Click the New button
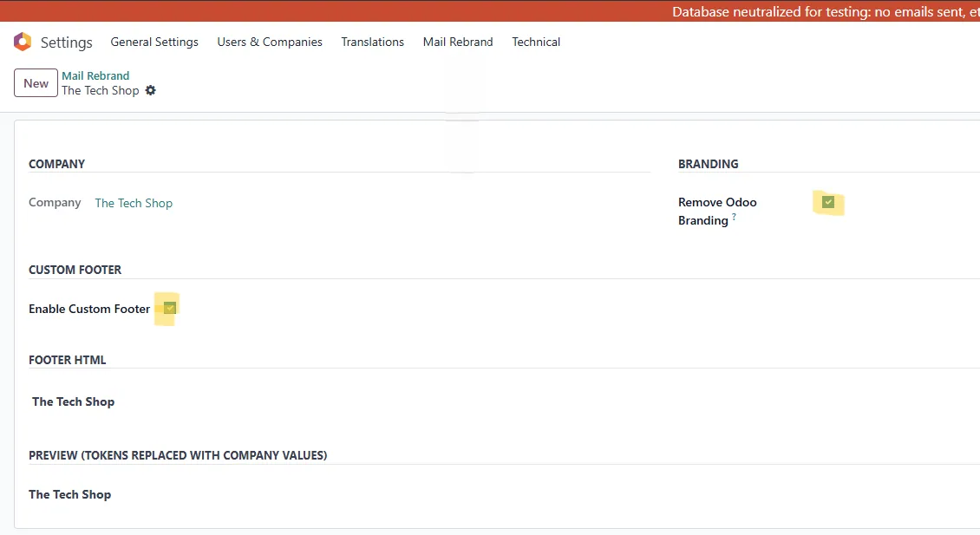Screen dimensions: 980x535 (x=36, y=83)
